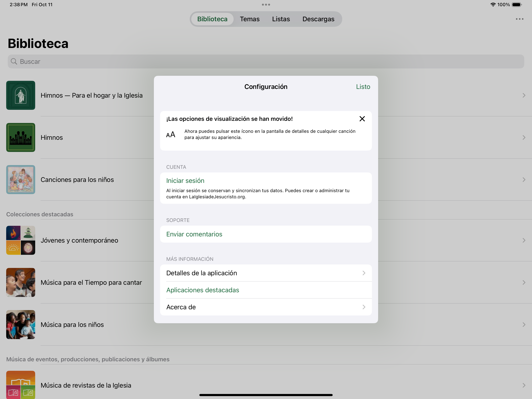Select the Listas tab
The image size is (532, 399).
281,19
